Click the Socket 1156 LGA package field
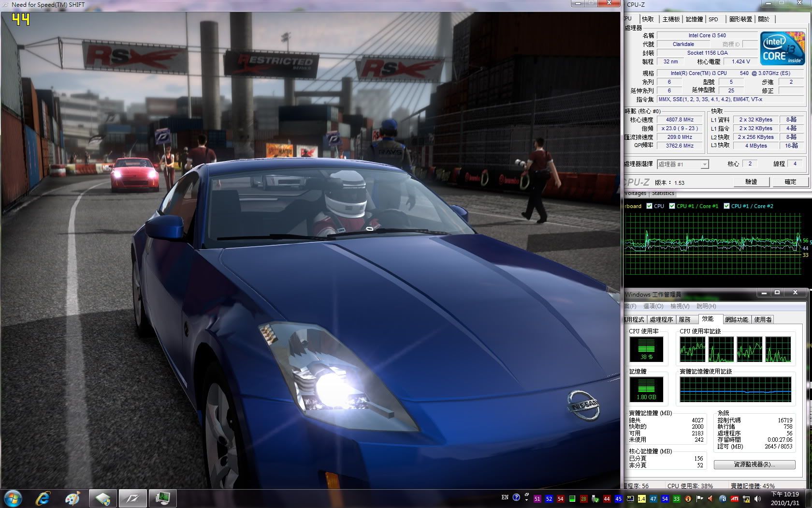The width and height of the screenshot is (812, 508). point(707,53)
